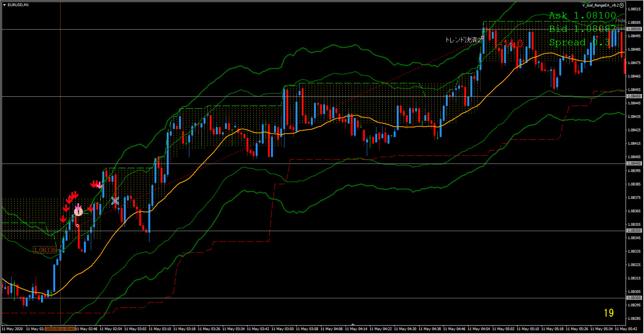Click the 1.08500 horizontal line price tag
The width and height of the screenshot is (644, 334).
tap(634, 29)
